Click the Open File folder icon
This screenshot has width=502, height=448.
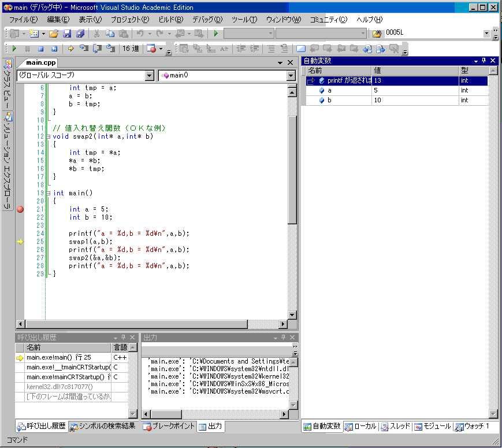click(54, 34)
